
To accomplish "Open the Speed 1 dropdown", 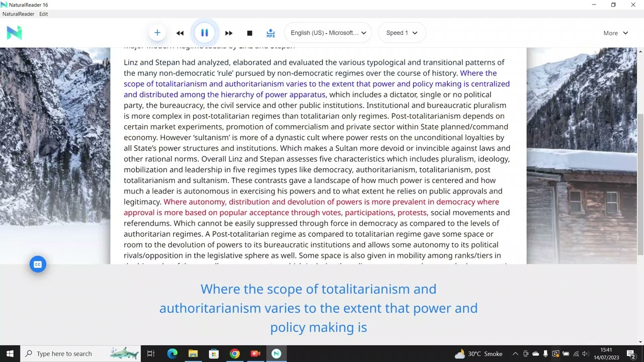I will pyautogui.click(x=401, y=33).
